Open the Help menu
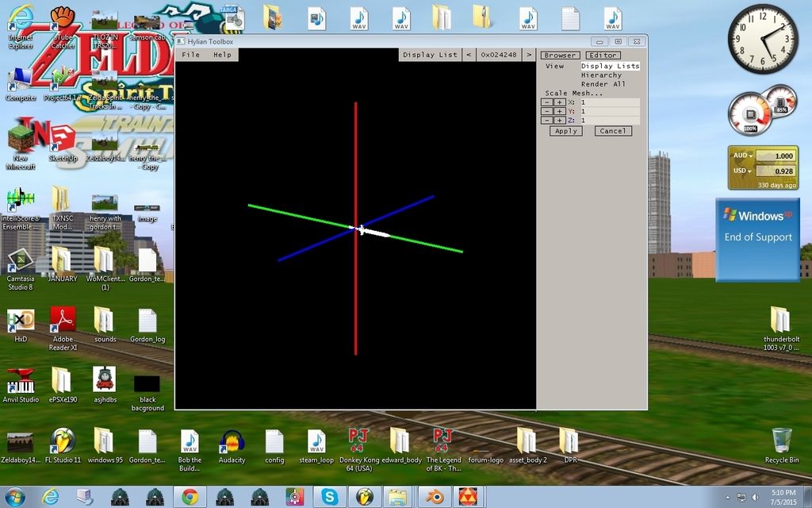Image resolution: width=812 pixels, height=508 pixels. coord(222,55)
